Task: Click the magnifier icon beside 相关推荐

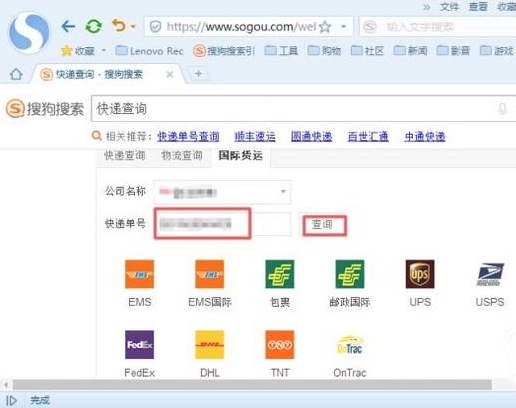Action: pos(97,136)
